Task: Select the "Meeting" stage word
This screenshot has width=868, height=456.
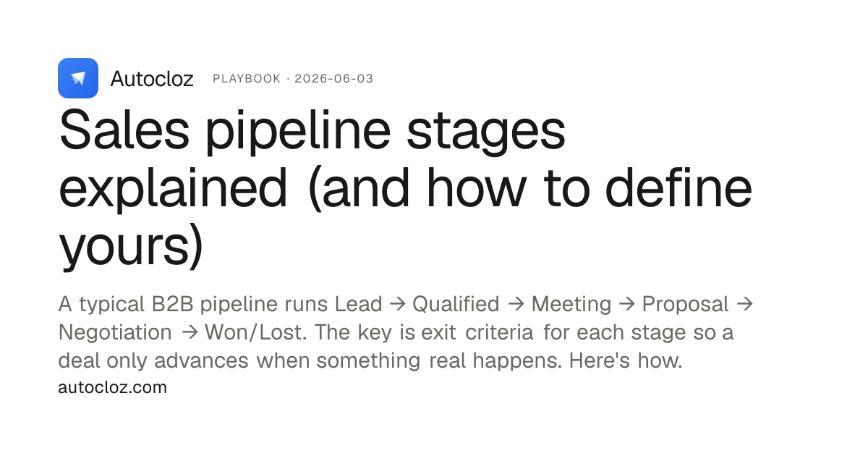Action: (x=571, y=305)
